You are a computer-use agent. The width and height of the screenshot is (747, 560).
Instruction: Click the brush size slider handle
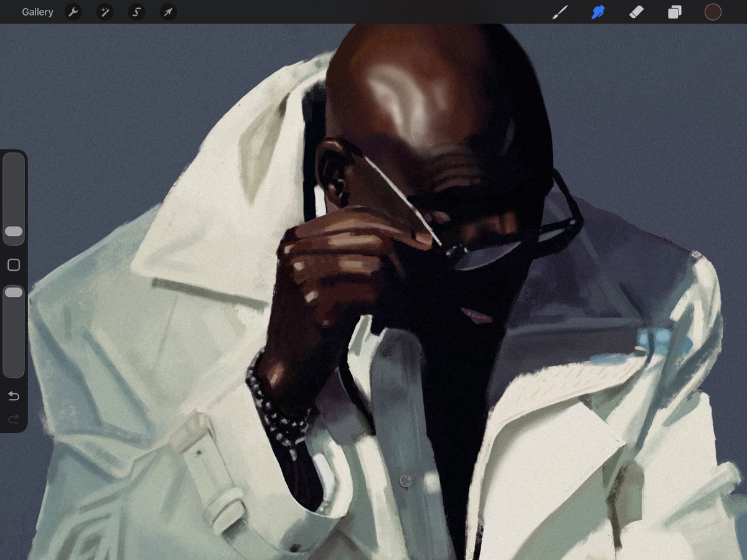[x=14, y=231]
